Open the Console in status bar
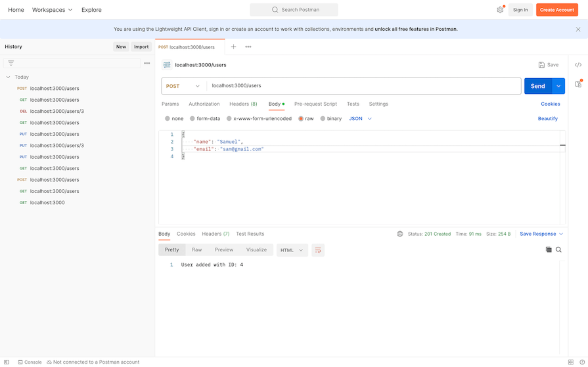 click(x=30, y=362)
